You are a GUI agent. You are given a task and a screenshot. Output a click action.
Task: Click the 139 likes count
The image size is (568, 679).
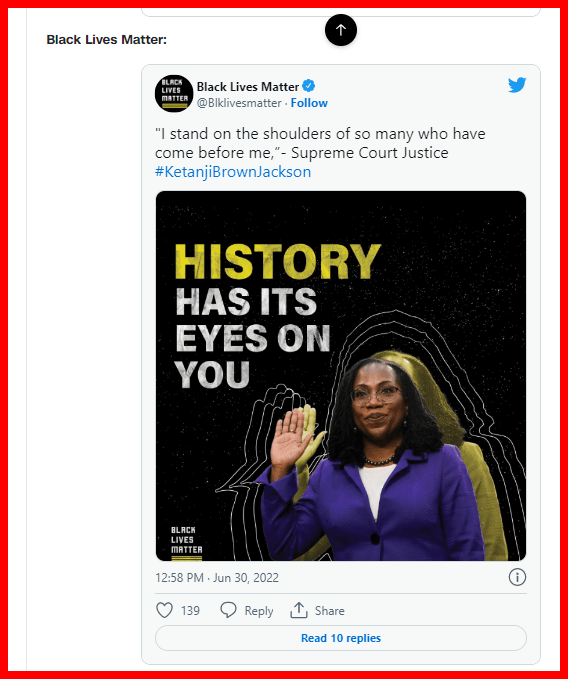coord(190,611)
